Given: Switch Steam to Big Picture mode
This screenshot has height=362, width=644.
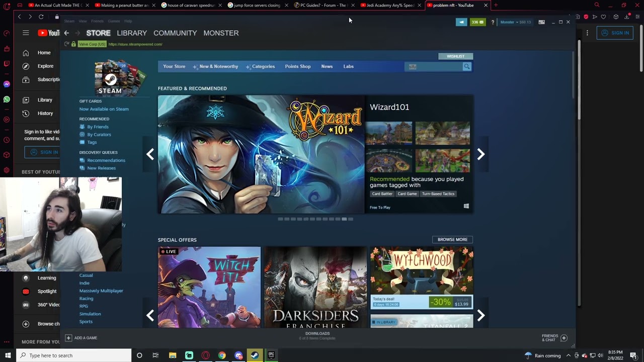Looking at the screenshot, I should [x=541, y=22].
